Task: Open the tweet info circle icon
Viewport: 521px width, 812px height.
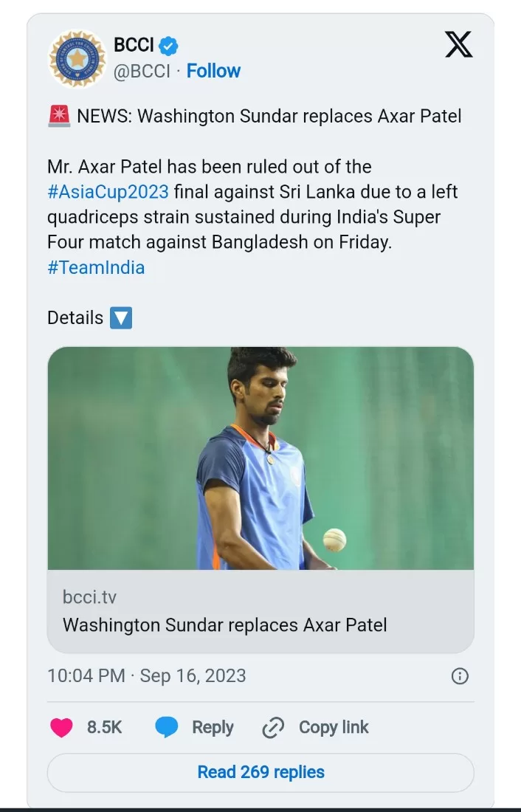Action: [x=459, y=676]
